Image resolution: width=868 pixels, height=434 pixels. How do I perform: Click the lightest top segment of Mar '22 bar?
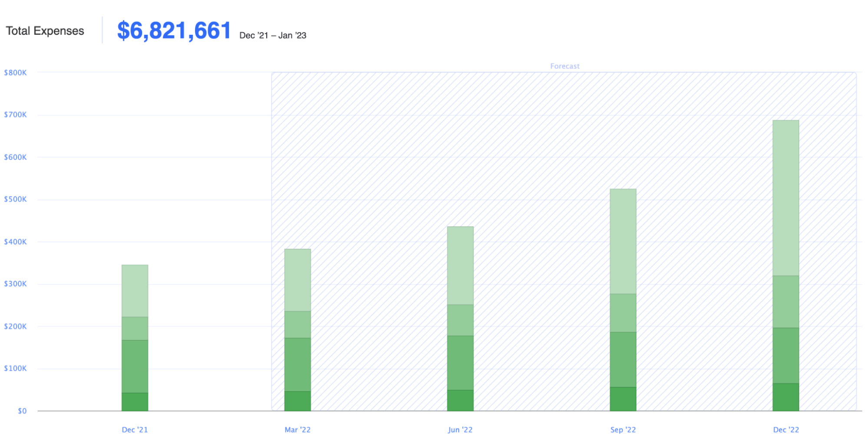pyautogui.click(x=297, y=280)
